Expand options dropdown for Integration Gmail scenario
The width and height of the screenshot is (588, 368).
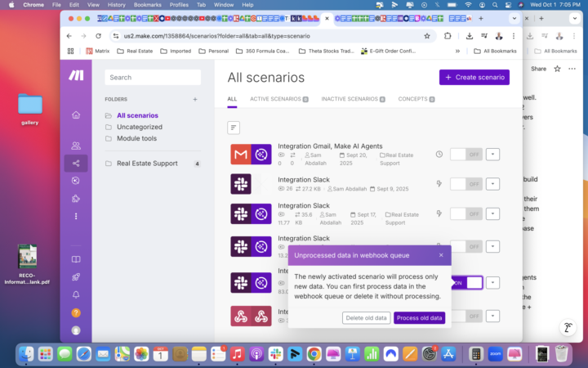click(x=492, y=155)
